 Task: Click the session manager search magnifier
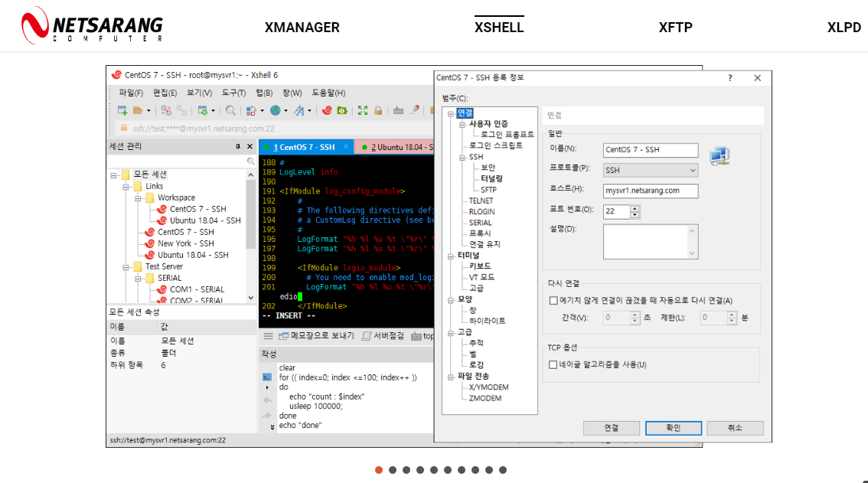251,162
